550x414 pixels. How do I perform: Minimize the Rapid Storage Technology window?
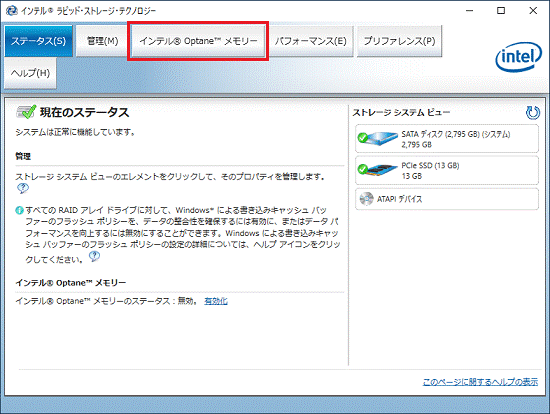469,11
